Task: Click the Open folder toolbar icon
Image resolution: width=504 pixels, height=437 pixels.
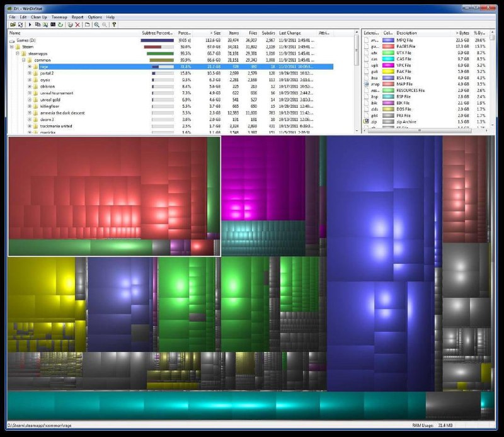Action: (x=13, y=25)
